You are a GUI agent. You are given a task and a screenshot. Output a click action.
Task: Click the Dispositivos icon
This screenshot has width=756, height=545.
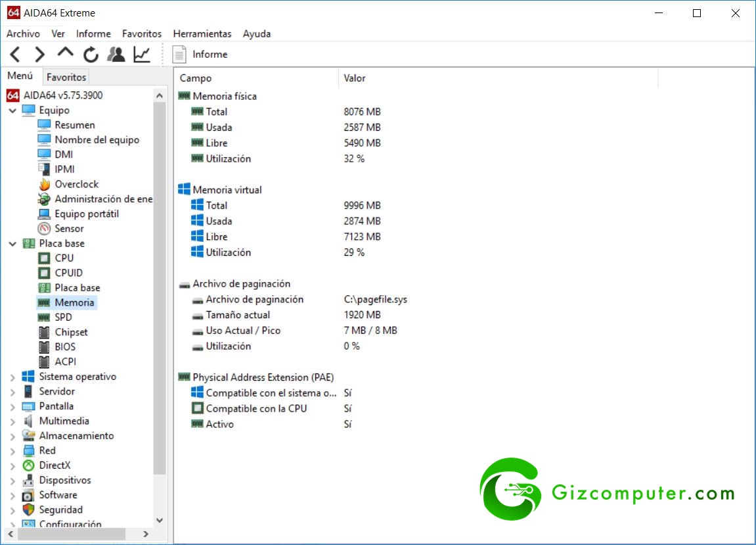tap(28, 481)
